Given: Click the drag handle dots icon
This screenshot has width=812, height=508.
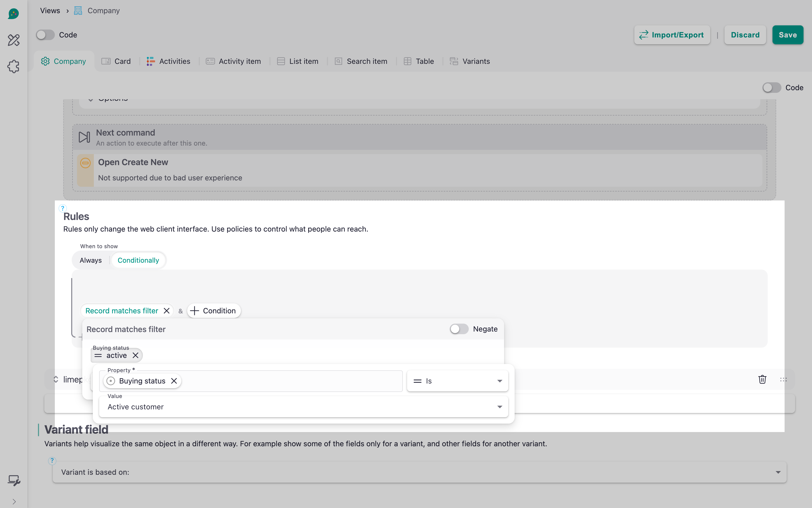Looking at the screenshot, I should 784,379.
